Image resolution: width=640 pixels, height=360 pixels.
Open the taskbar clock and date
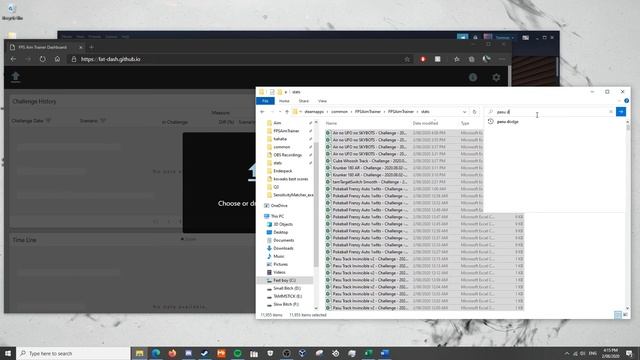point(610,353)
